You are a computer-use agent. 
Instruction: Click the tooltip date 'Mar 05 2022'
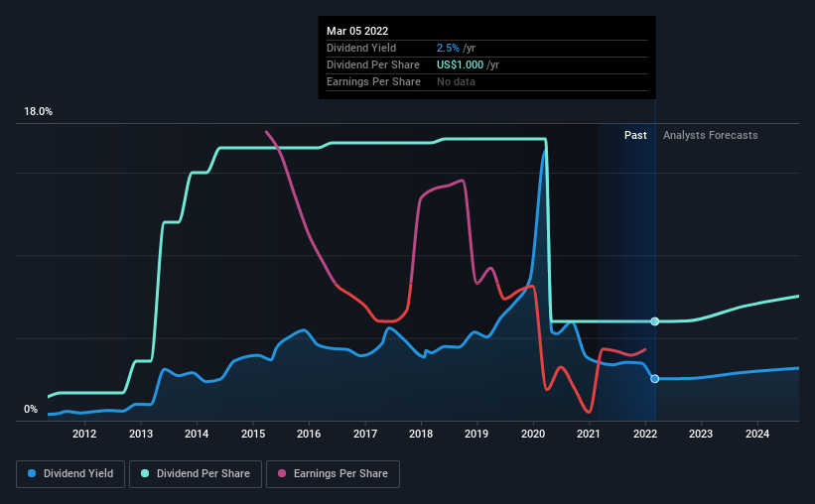click(357, 31)
